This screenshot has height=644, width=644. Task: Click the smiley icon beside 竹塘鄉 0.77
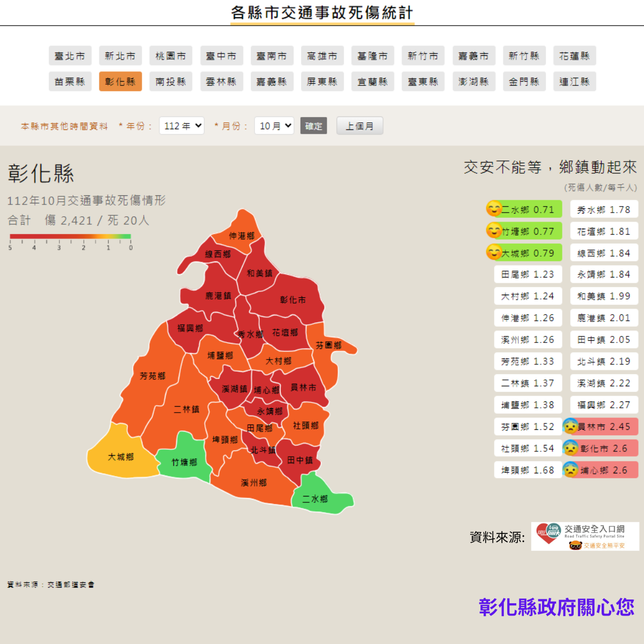tap(494, 230)
